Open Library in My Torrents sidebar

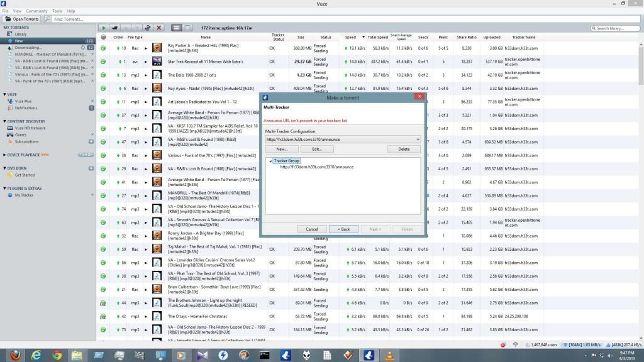[21, 34]
